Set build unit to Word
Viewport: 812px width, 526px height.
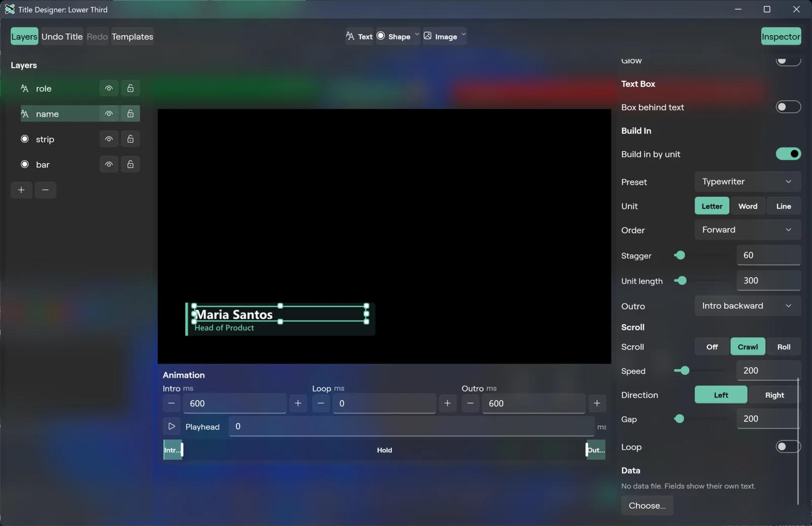coord(748,206)
